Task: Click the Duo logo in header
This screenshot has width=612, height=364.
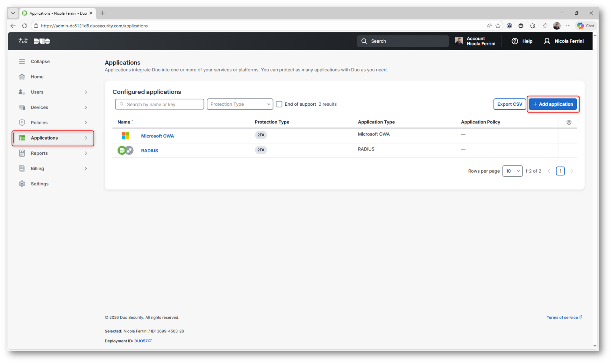Action: [42, 41]
